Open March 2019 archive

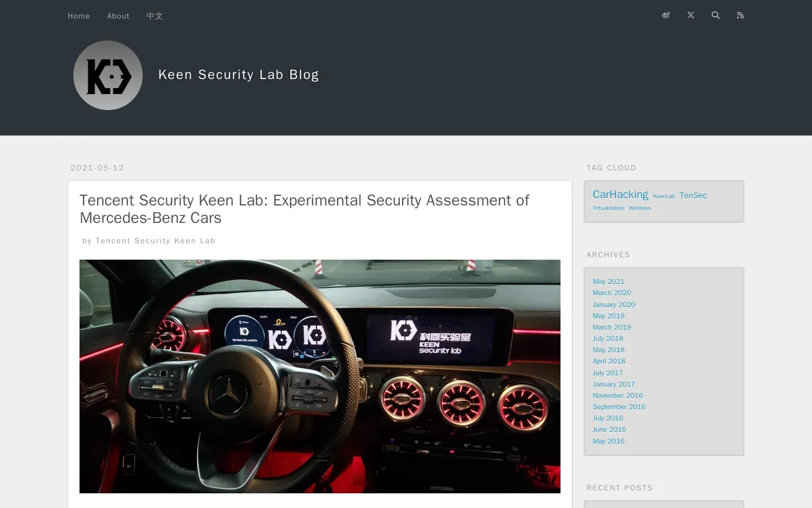(612, 327)
